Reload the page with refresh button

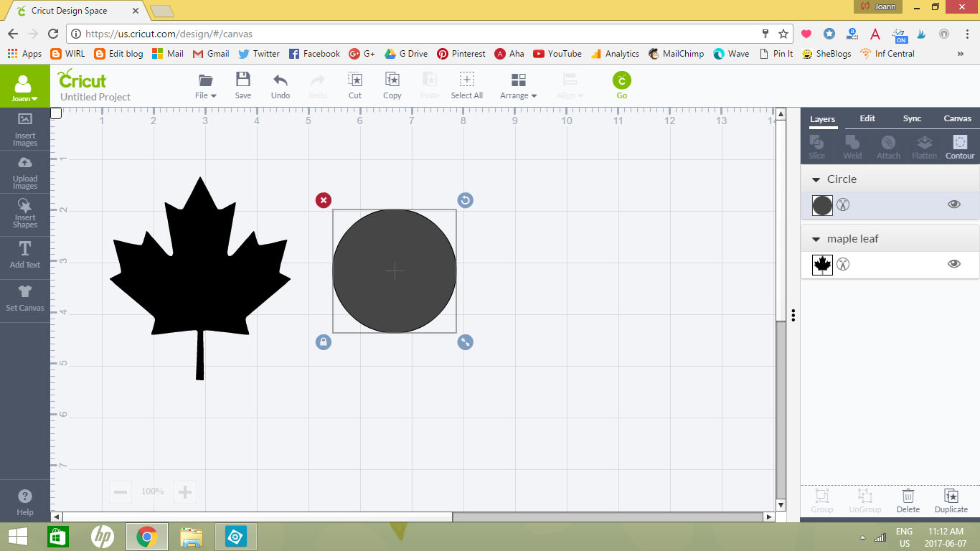click(x=52, y=34)
